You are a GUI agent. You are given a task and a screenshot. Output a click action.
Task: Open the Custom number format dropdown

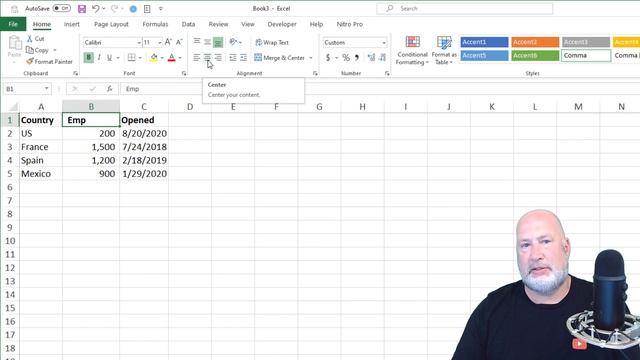384,42
